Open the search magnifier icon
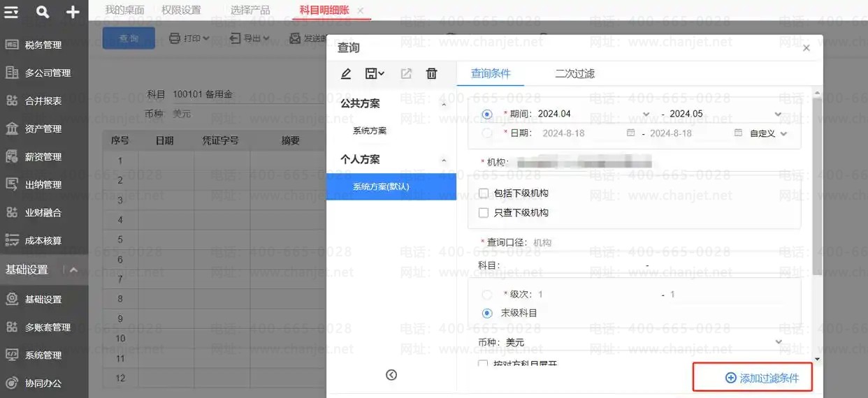 pos(43,12)
